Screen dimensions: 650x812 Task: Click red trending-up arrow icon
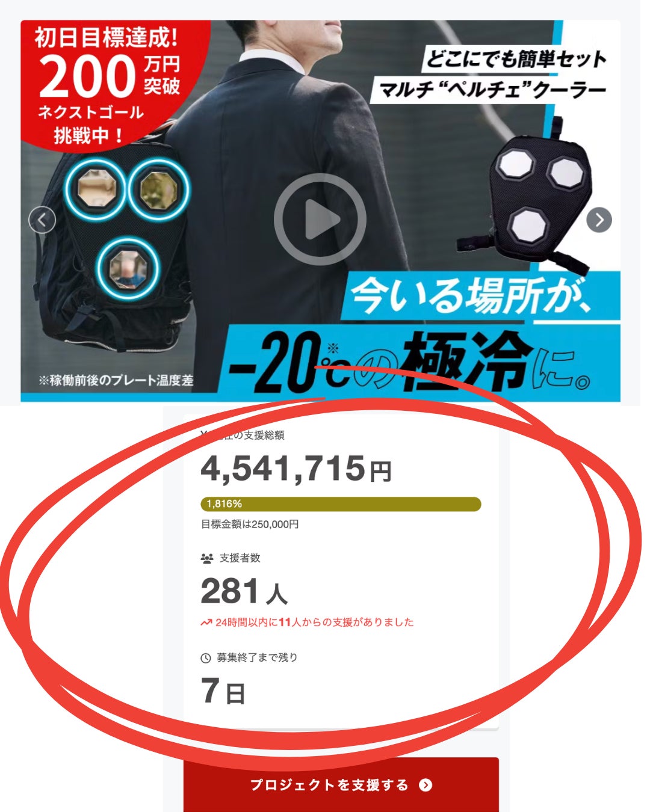coord(206,623)
